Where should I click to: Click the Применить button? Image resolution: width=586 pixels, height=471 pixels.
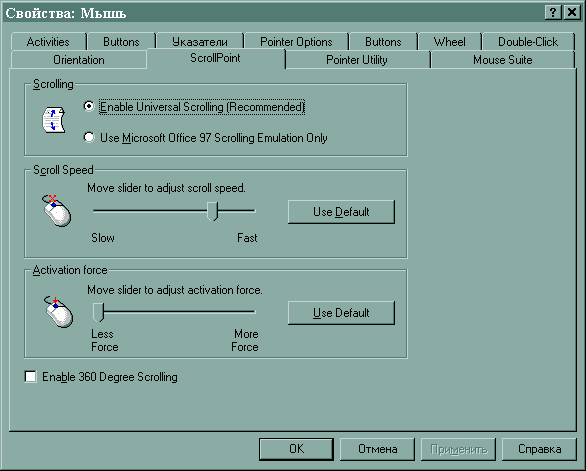pyautogui.click(x=459, y=449)
